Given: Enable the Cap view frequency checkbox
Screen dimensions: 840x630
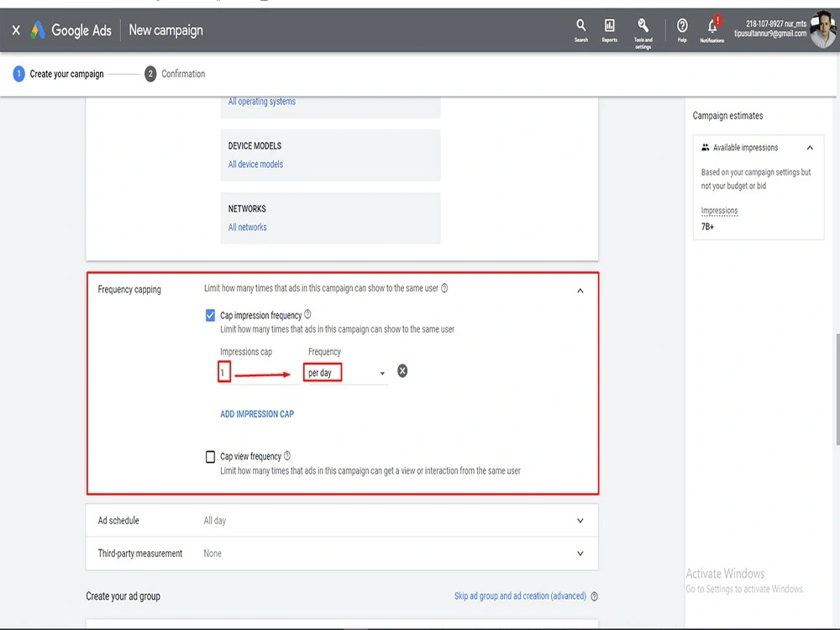Looking at the screenshot, I should click(x=210, y=456).
